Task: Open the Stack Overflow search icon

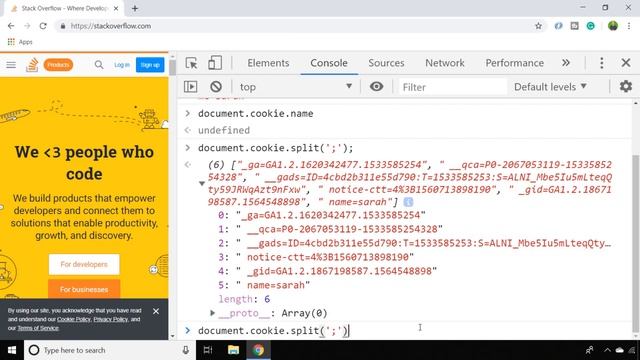Action: pyautogui.click(x=99, y=64)
